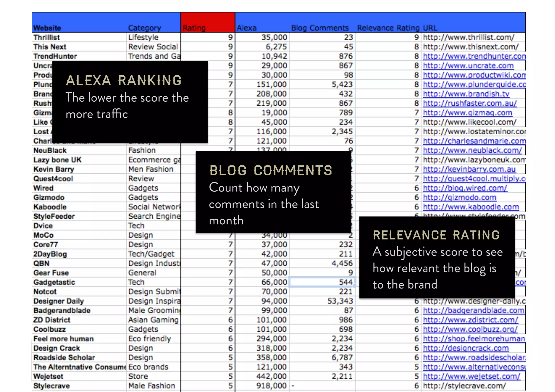Click the badgerandblade.com link
The image size is (555, 392).
[x=473, y=310]
